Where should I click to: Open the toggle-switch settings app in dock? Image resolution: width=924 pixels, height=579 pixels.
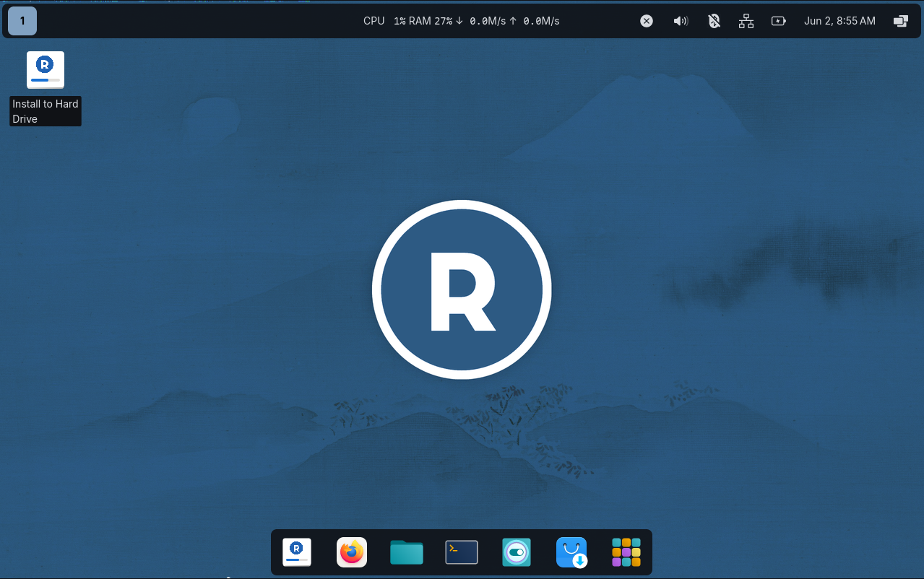pyautogui.click(x=517, y=552)
